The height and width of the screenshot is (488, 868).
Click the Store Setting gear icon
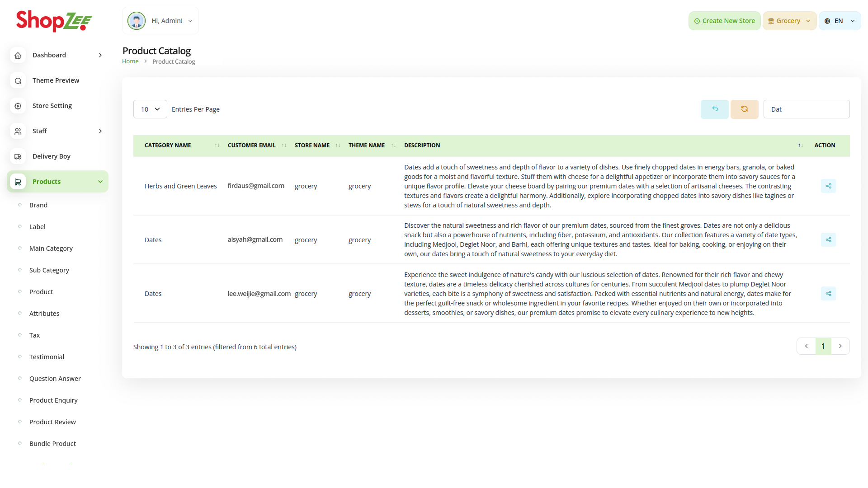(18, 106)
